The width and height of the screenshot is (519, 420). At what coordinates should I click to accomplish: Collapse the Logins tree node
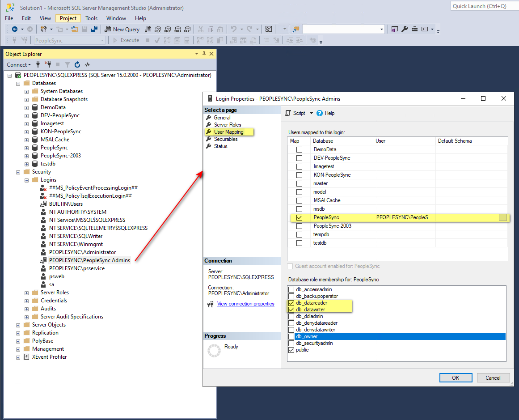(x=26, y=180)
